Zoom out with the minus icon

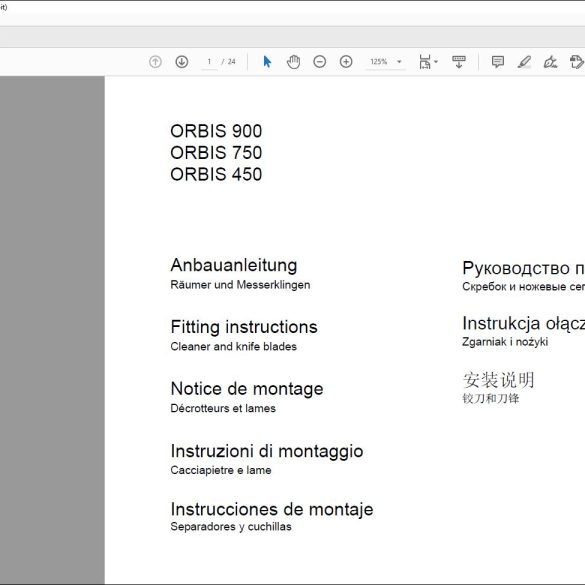[320, 62]
